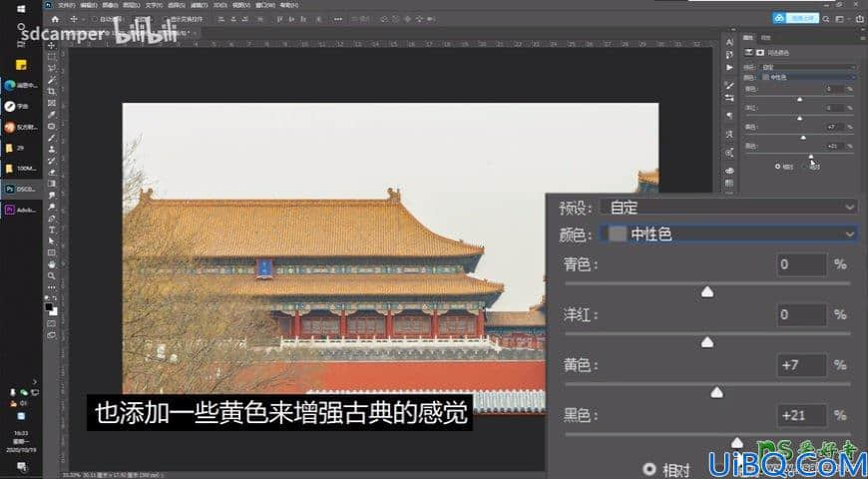The height and width of the screenshot is (479, 868).
Task: Select the Brush tool
Action: tap(52, 138)
